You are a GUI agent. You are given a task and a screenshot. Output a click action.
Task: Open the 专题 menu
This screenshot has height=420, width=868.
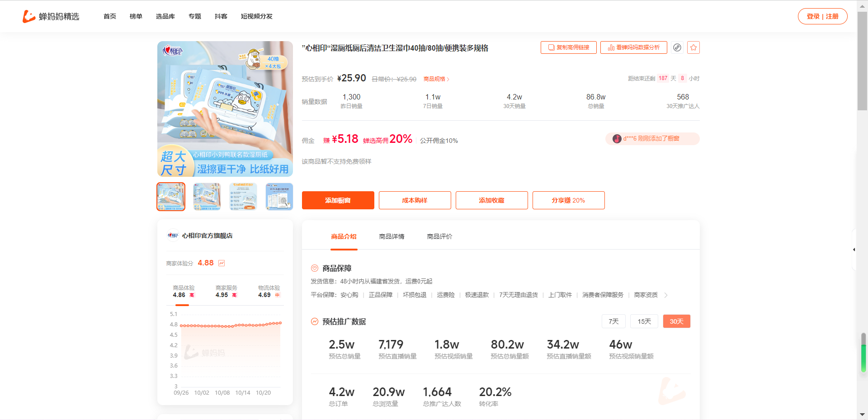coord(195,16)
